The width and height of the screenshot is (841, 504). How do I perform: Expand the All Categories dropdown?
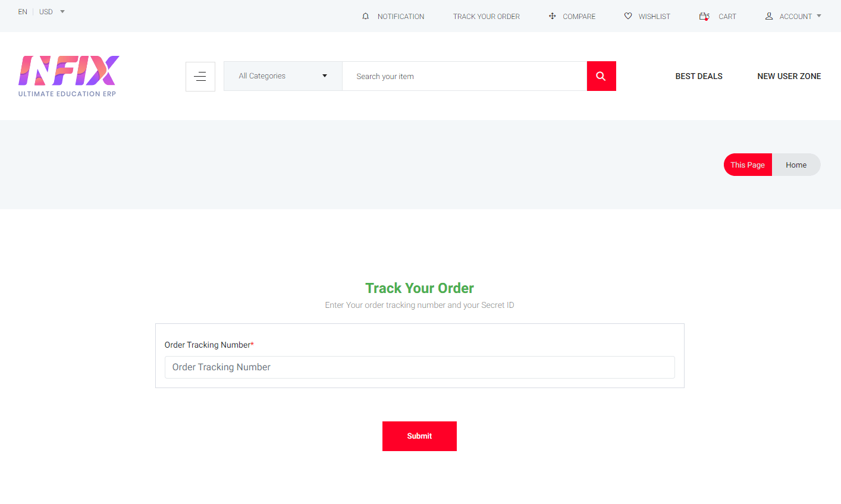[283, 76]
